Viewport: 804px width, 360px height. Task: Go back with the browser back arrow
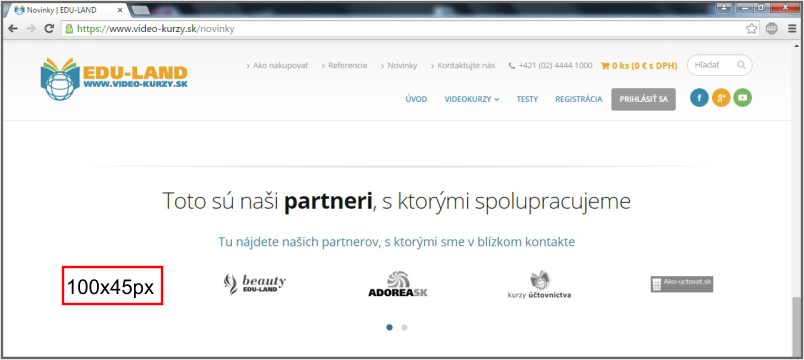(13, 29)
